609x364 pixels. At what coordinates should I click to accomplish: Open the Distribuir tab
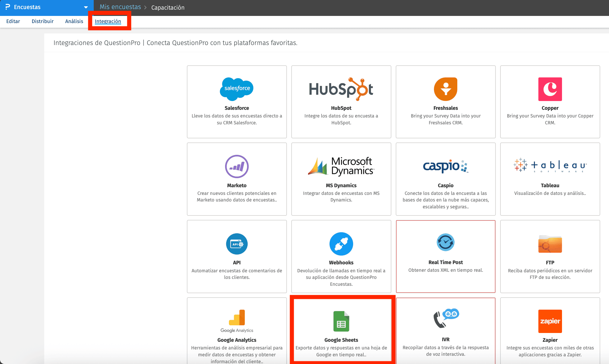pyautogui.click(x=43, y=21)
